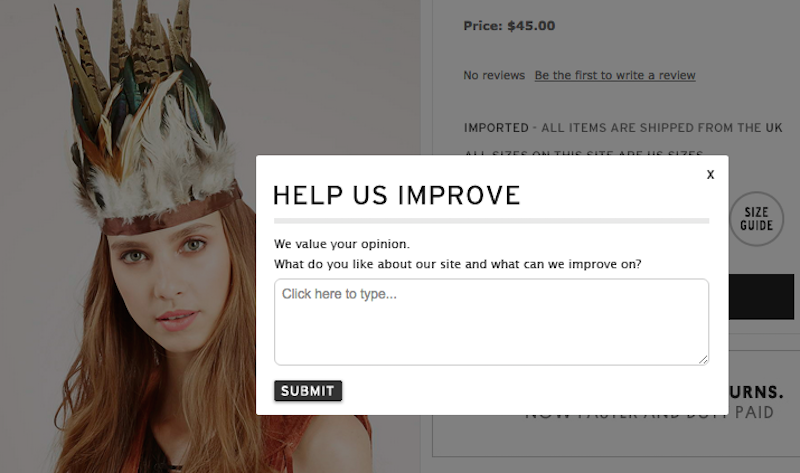Open 'Be the first to write a review' link
Viewport: 800px width, 473px height.
614,76
